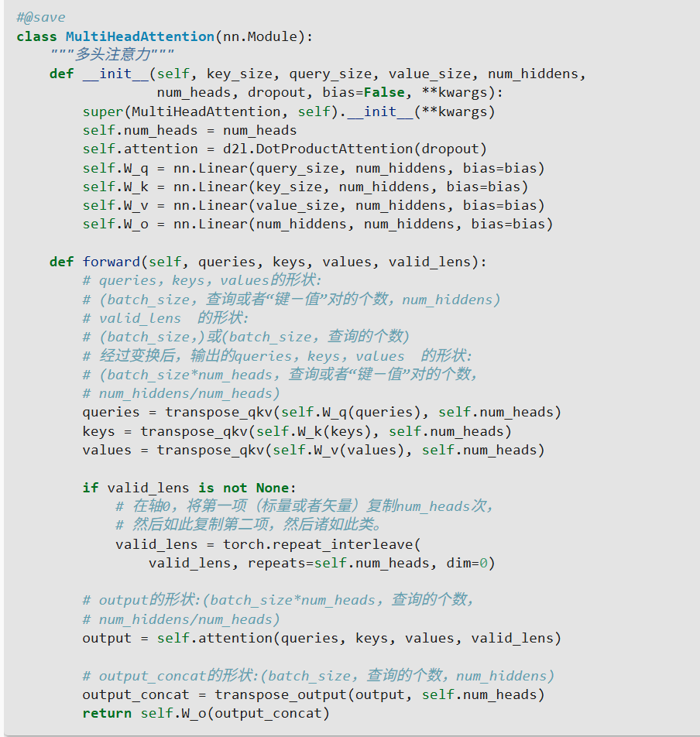Click the comment starting "# 在轴0"
The height and width of the screenshot is (737, 700).
304,506
